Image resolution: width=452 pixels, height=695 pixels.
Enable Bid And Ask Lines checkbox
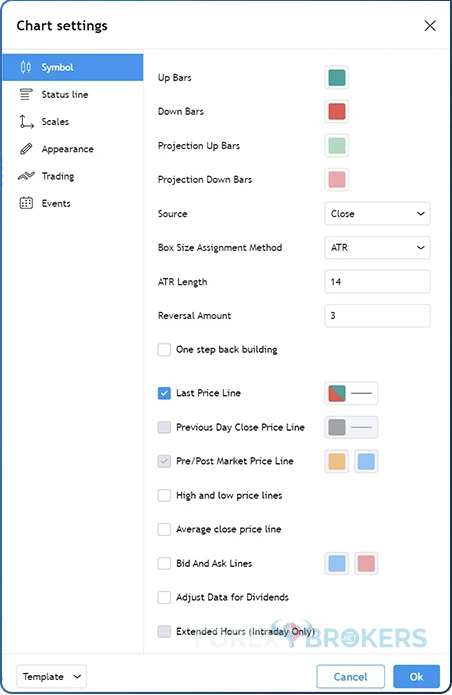pyautogui.click(x=164, y=563)
